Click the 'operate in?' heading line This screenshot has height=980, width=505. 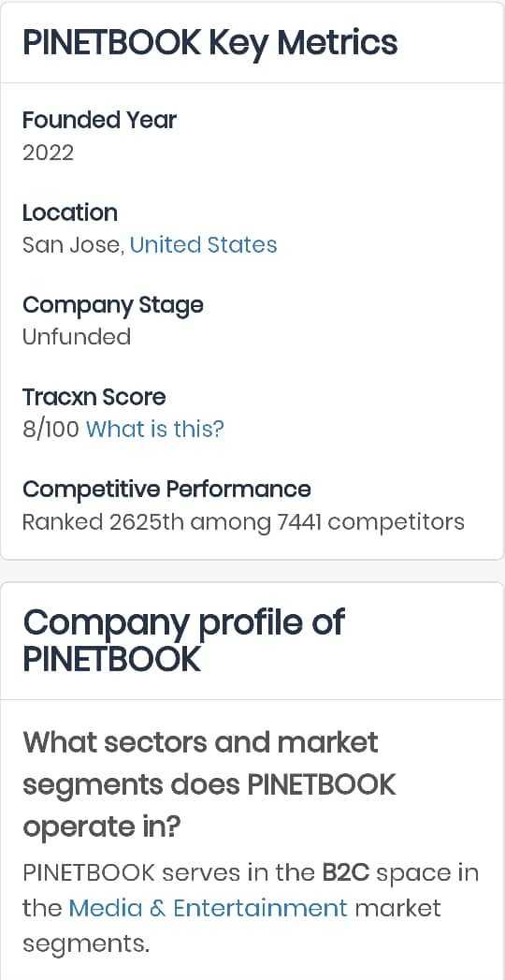(102, 826)
